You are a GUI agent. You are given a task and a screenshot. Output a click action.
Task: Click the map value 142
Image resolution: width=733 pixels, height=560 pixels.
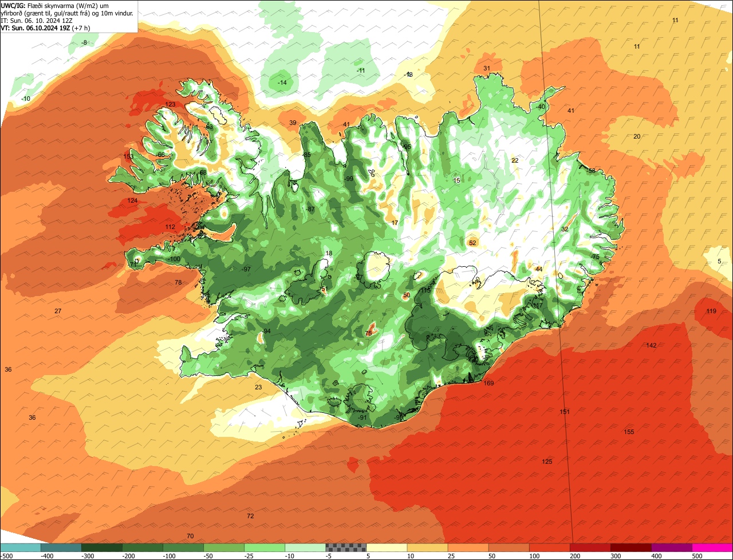(x=651, y=345)
